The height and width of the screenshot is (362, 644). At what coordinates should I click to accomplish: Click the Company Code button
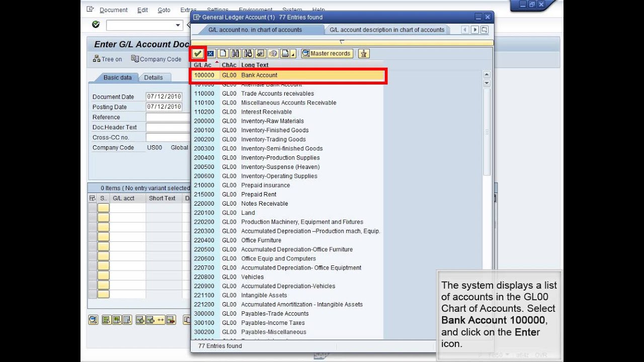[156, 59]
